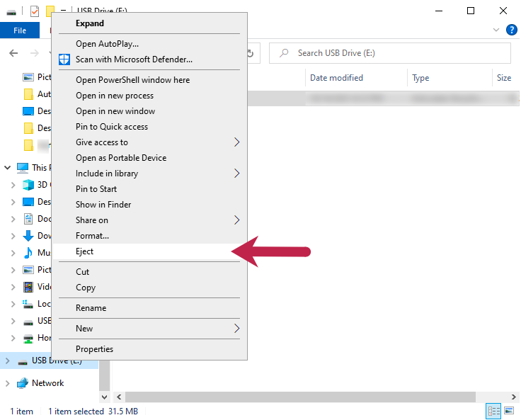Image resolution: width=521 pixels, height=420 pixels.
Task: Expand the Network tree node
Action: [7, 383]
